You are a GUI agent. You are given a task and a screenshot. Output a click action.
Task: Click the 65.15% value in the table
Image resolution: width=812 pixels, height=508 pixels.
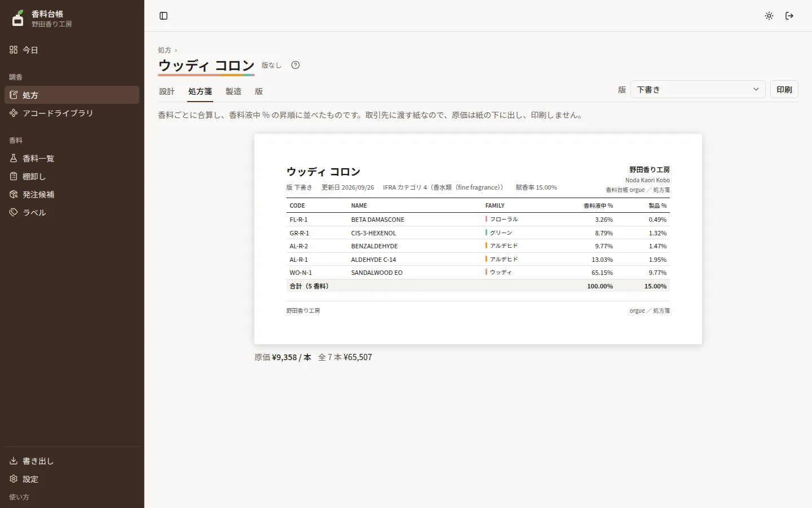pyautogui.click(x=602, y=273)
